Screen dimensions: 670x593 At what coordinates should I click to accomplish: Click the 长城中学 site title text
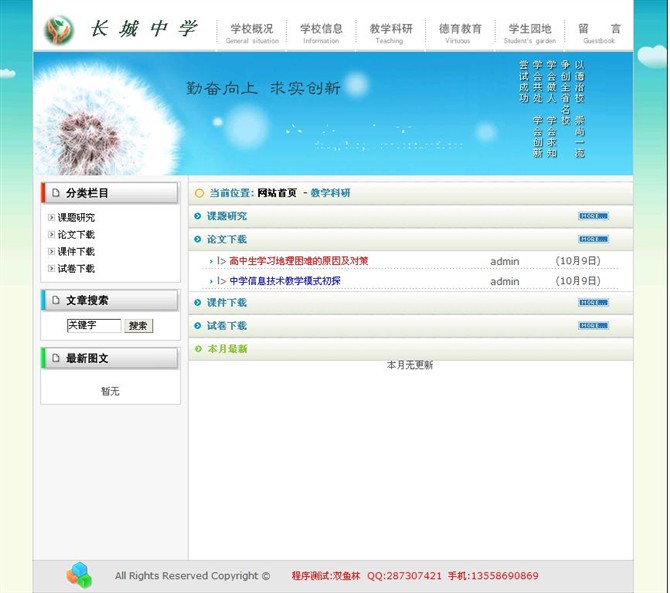point(144,29)
